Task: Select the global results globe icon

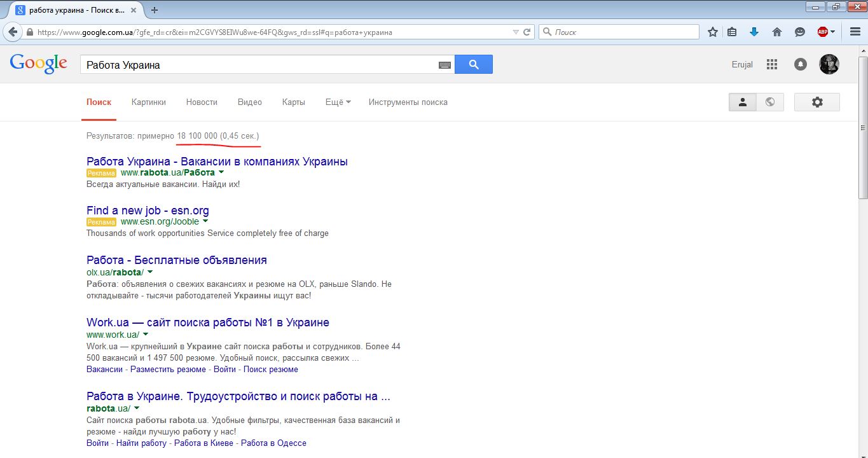Action: click(x=770, y=102)
